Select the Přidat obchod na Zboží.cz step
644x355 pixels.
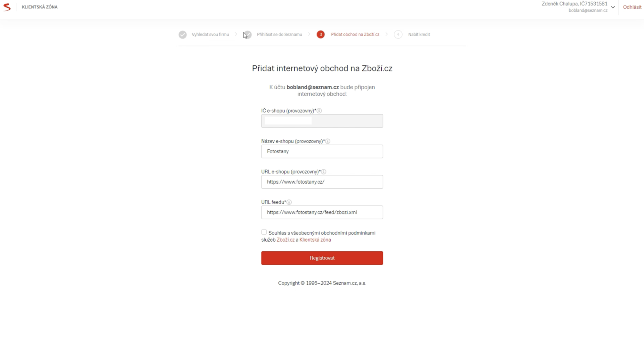(355, 35)
